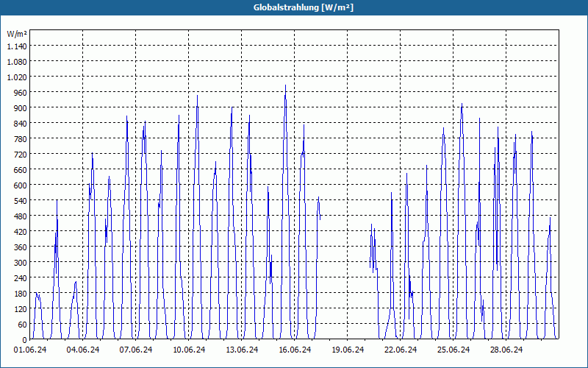This screenshot has width=588, height=368.
Task: Click the 25.06.24 date label
Action: coord(453,350)
